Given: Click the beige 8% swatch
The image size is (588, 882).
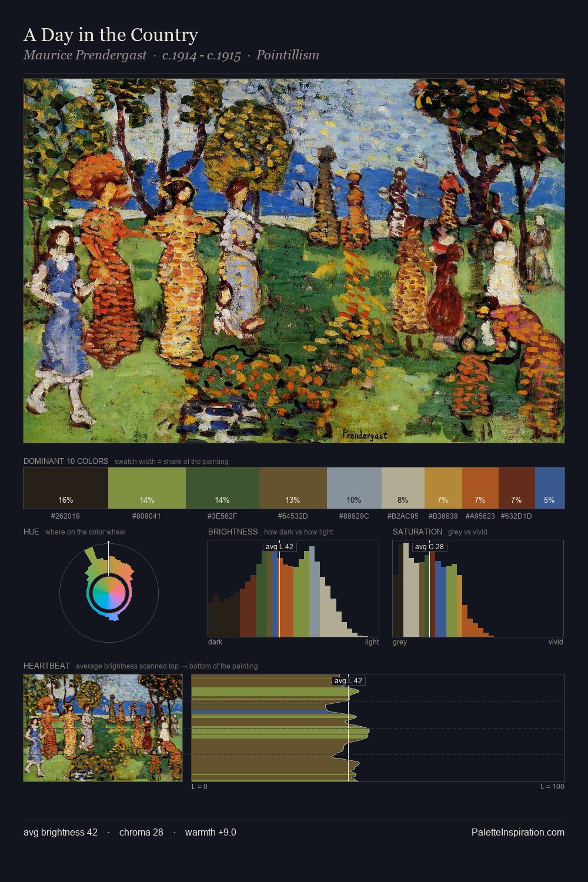Looking at the screenshot, I should tap(403, 488).
